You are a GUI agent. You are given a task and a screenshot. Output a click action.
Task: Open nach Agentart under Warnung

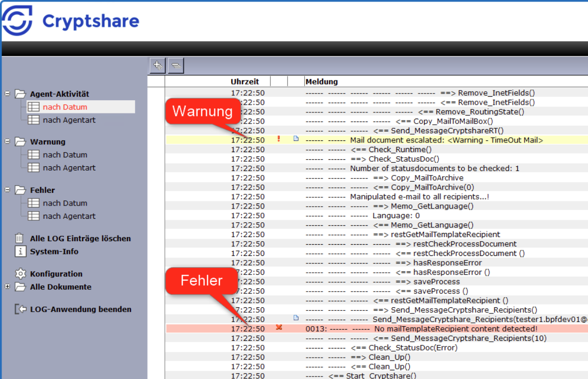[69, 168]
